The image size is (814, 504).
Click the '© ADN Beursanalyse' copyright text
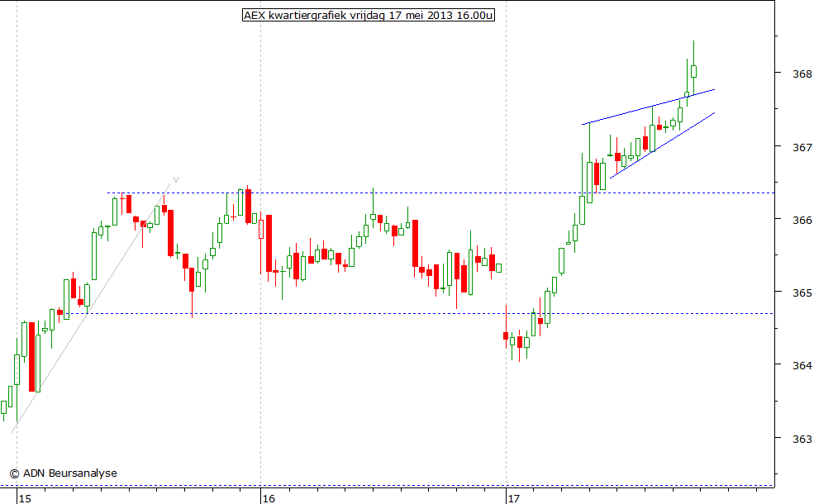(64, 473)
